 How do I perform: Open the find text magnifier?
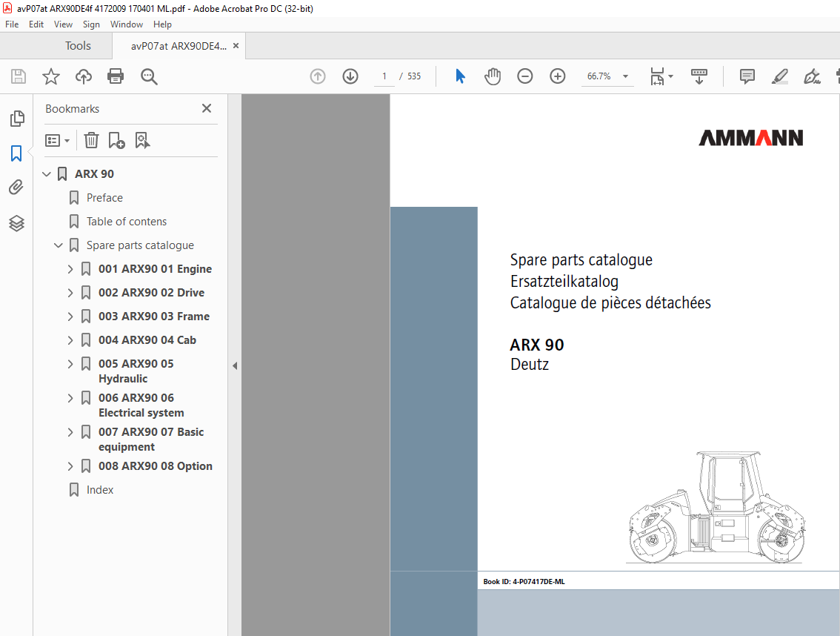point(149,76)
